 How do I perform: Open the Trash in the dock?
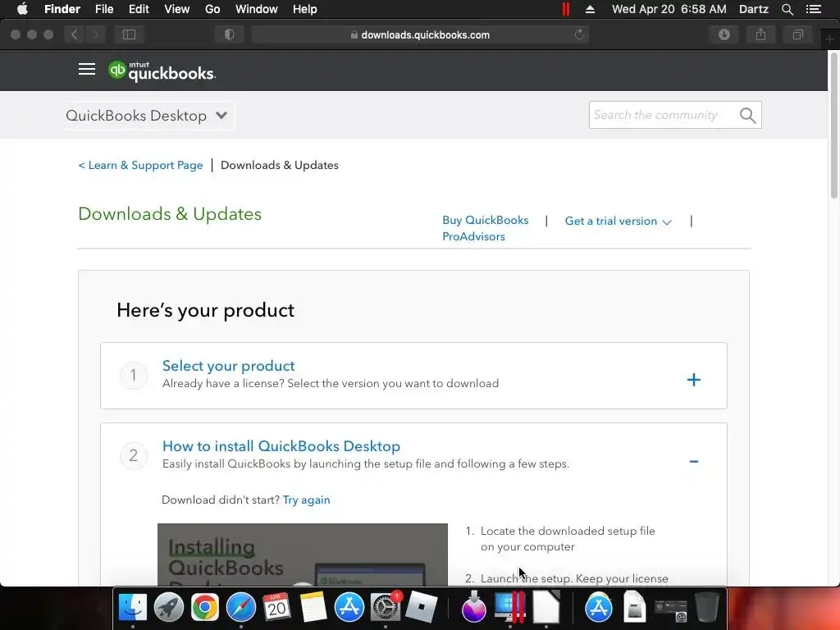tap(706, 607)
